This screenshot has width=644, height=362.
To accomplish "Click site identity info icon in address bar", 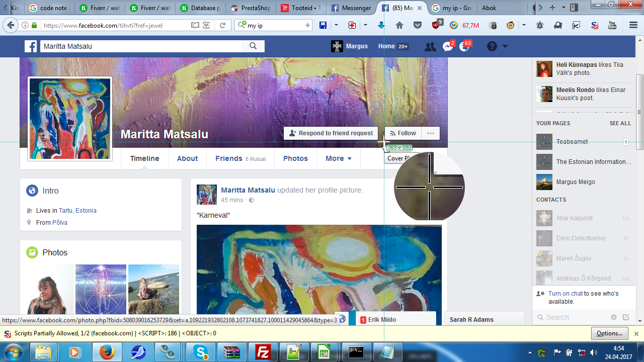I will point(25,25).
